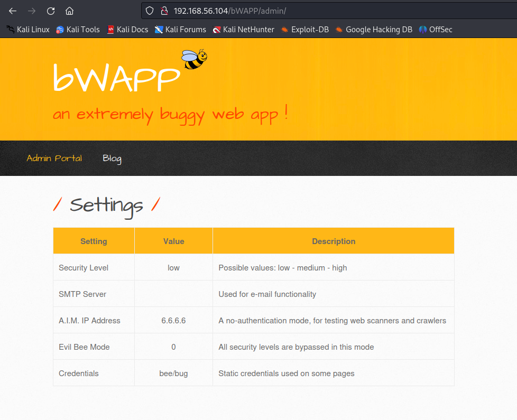Select the Security Level setting cell

94,267
